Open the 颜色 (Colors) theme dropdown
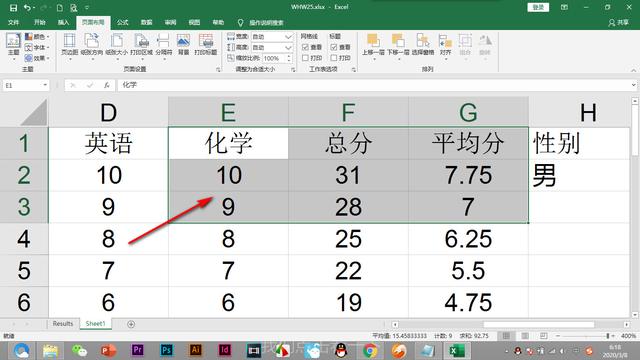The height and width of the screenshot is (360, 640). (37, 37)
